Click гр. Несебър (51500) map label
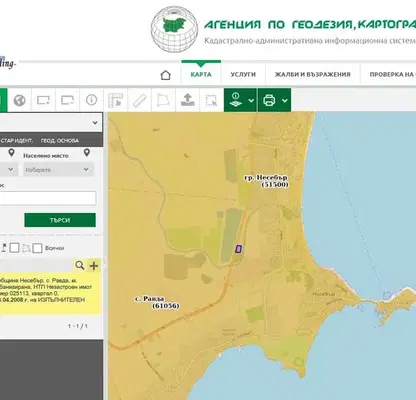The image size is (416, 400). tap(266, 181)
